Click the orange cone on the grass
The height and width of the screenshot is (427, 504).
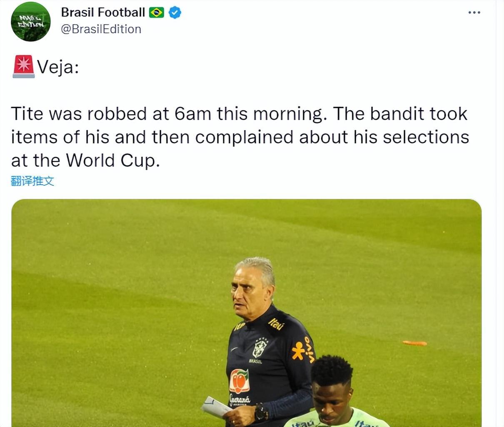coord(414,343)
